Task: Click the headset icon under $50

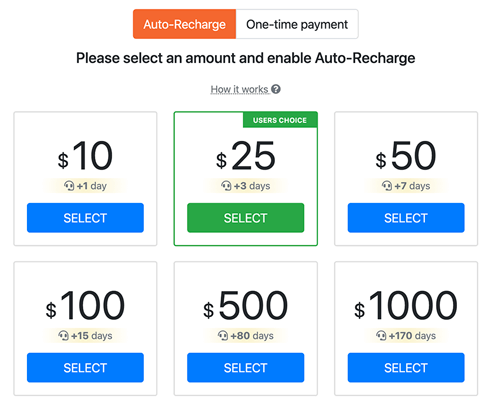Action: (x=387, y=186)
